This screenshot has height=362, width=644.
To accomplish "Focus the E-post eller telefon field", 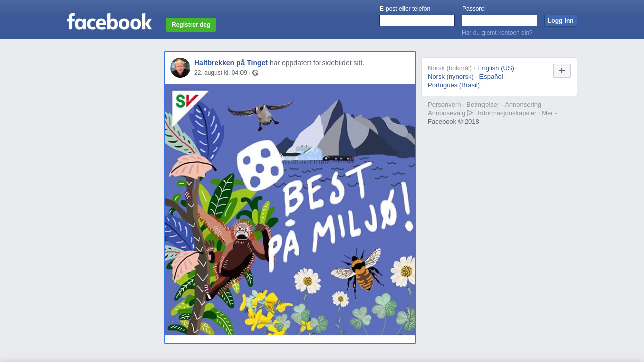I will point(417,20).
